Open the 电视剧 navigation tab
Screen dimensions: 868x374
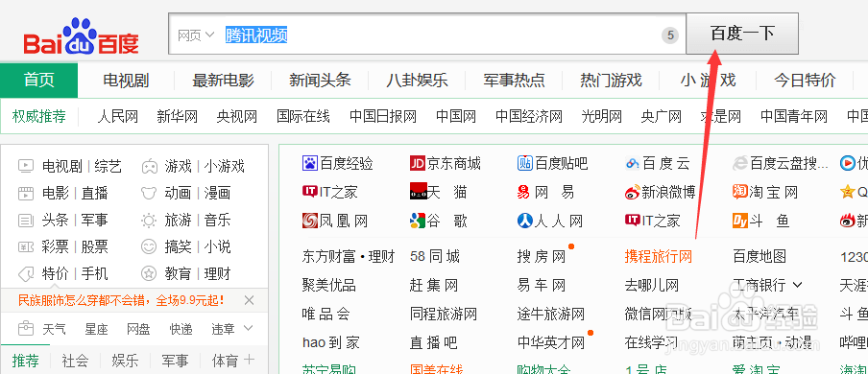[126, 81]
